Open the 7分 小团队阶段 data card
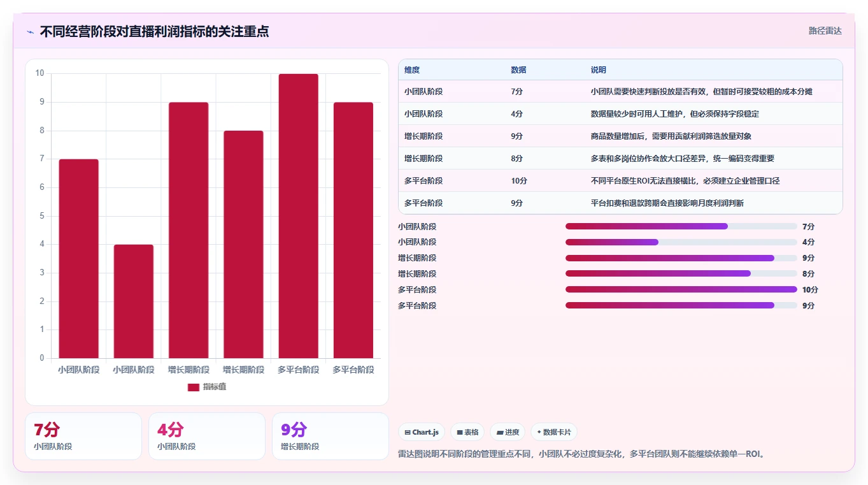This screenshot has height=485, width=868. click(x=83, y=436)
